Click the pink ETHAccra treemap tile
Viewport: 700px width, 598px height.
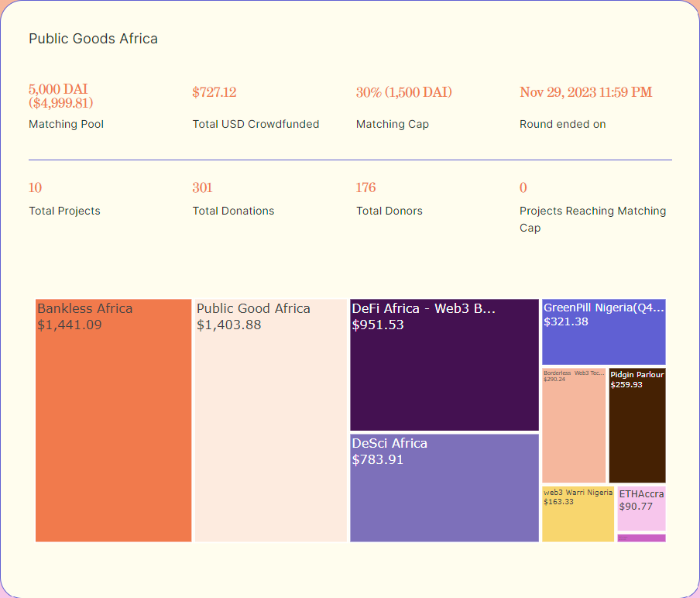pos(641,508)
